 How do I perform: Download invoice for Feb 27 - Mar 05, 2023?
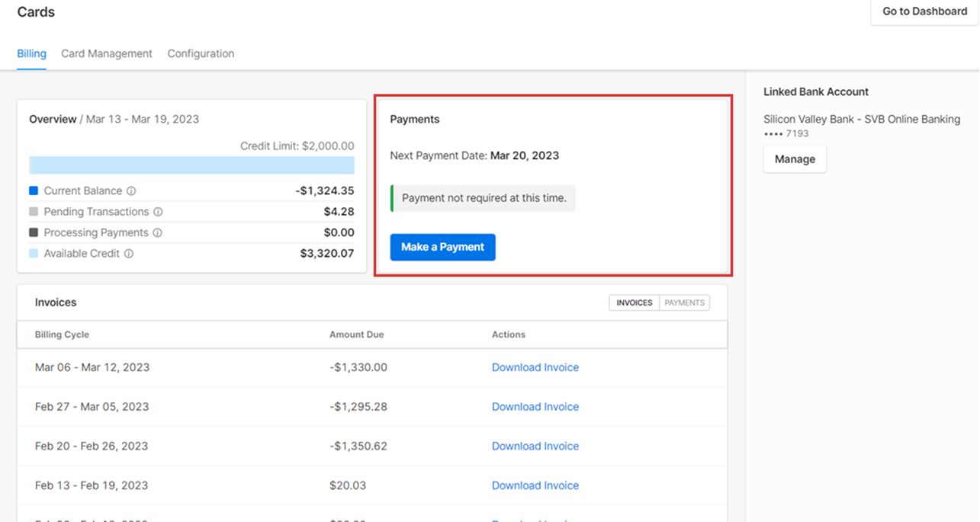[535, 407]
